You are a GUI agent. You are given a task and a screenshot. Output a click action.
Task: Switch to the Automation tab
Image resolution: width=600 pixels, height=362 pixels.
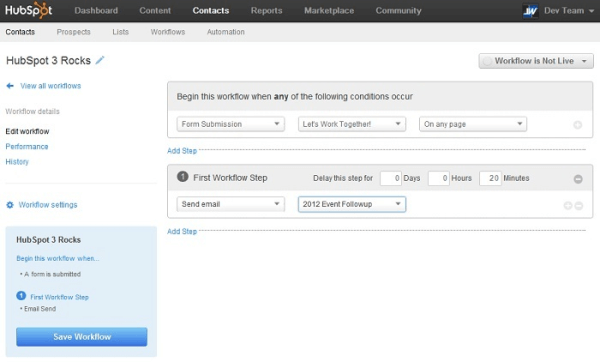pyautogui.click(x=225, y=32)
